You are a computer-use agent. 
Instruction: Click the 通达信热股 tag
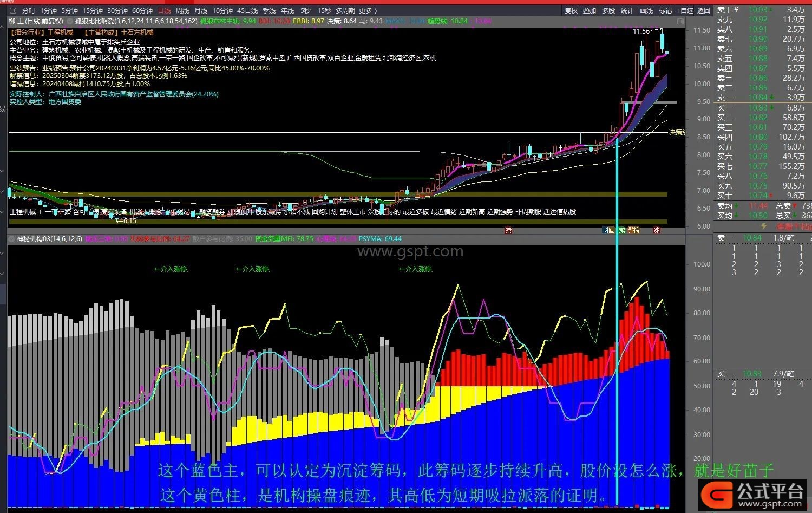(x=559, y=212)
